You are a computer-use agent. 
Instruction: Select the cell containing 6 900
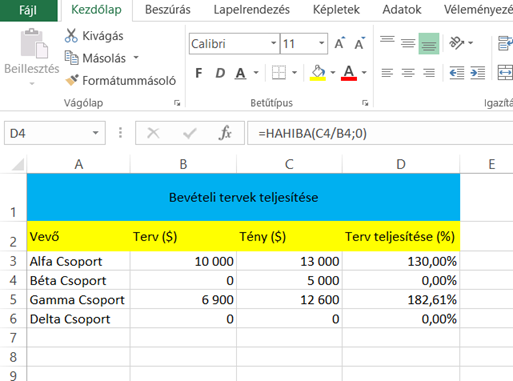tap(183, 300)
